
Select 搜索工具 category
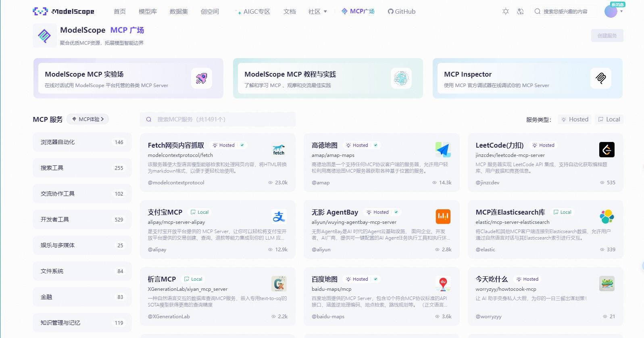82,168
